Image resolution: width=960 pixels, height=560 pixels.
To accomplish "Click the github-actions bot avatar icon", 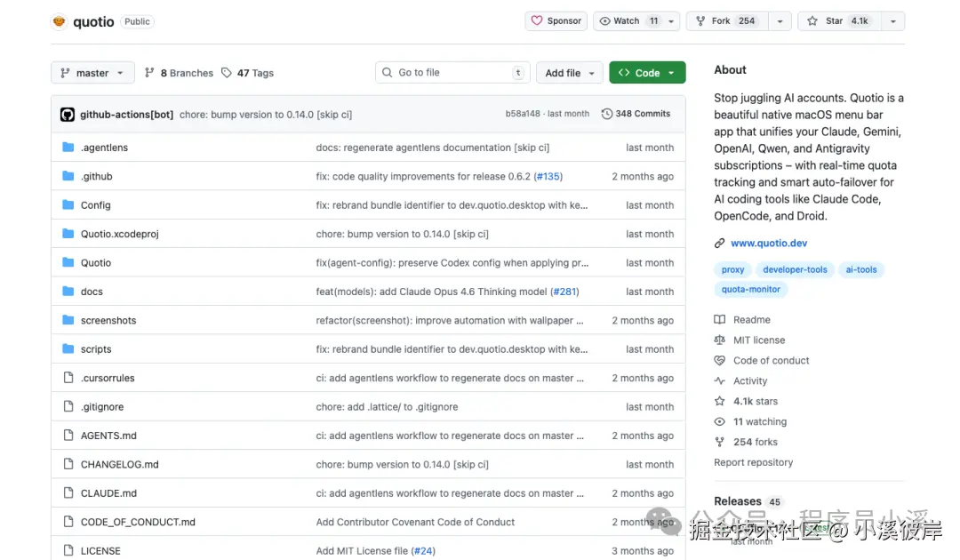I will click(x=68, y=115).
